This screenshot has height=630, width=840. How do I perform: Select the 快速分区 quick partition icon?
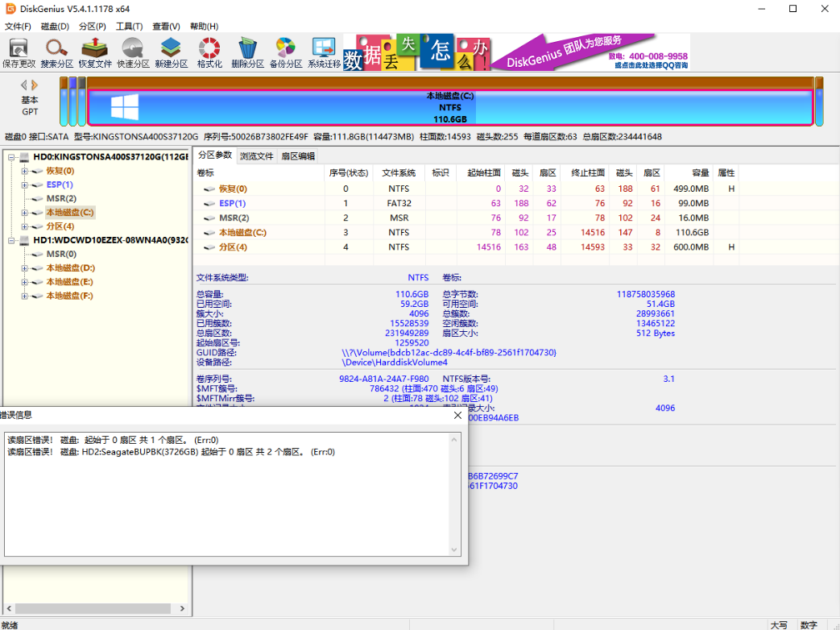(x=133, y=52)
